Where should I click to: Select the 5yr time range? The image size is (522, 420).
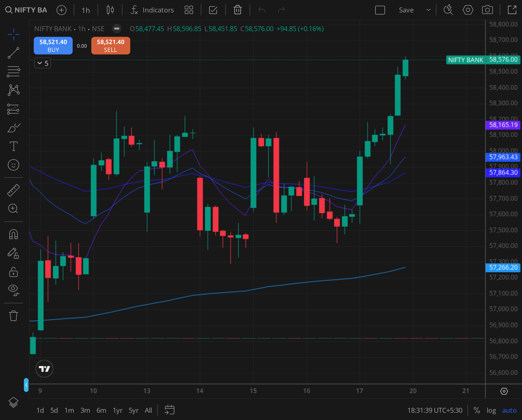coord(134,410)
